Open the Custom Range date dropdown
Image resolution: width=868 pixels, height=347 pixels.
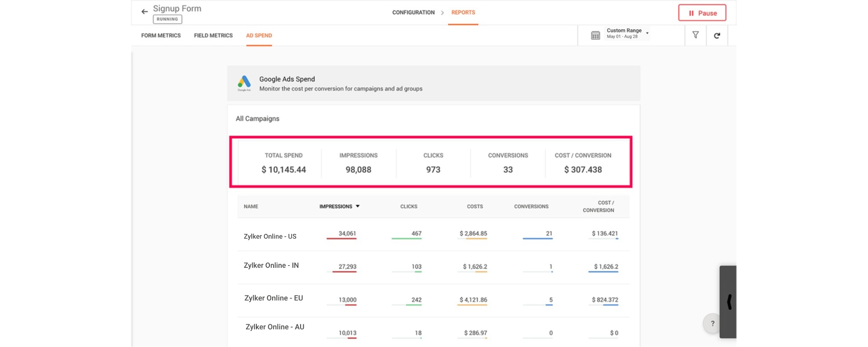coord(627,33)
